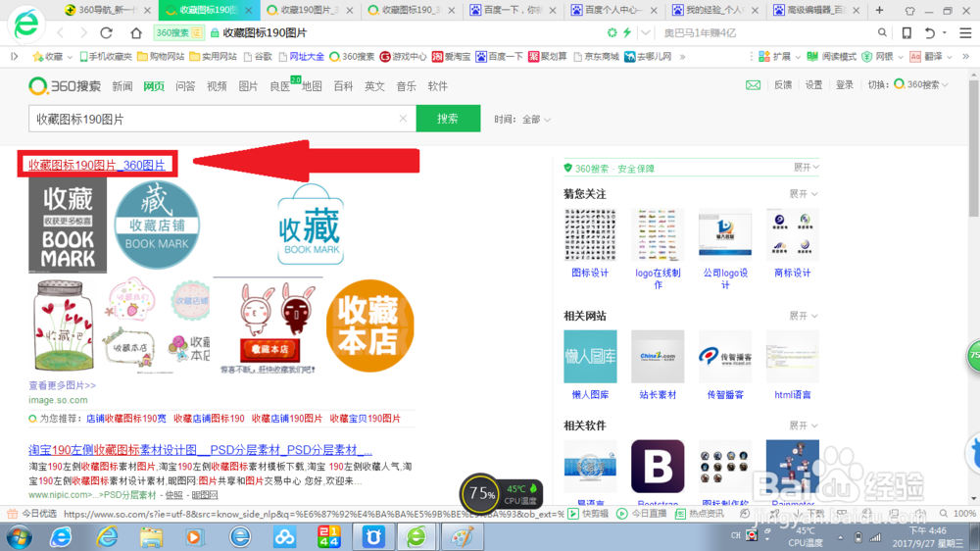Expand the 相关网站 section
Screen dimensions: 980x551
point(804,316)
